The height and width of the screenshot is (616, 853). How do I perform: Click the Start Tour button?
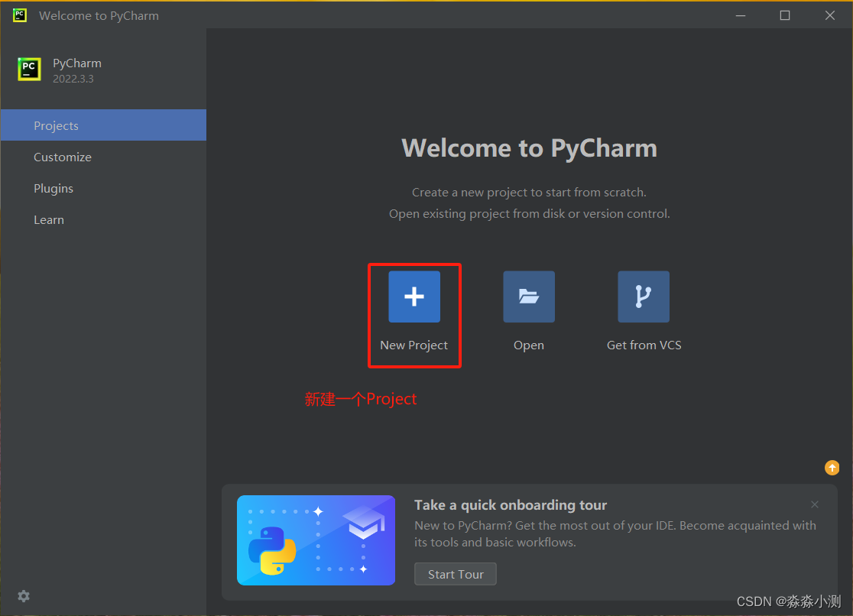[x=455, y=574]
